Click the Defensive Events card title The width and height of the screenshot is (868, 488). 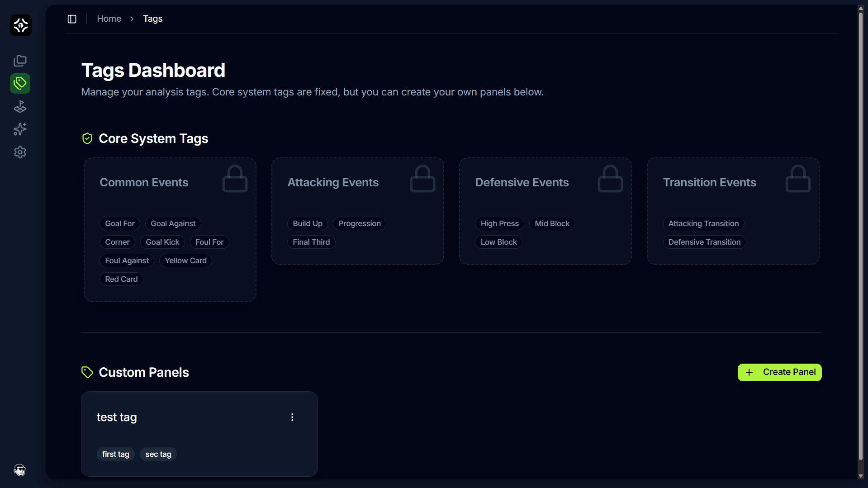[522, 182]
